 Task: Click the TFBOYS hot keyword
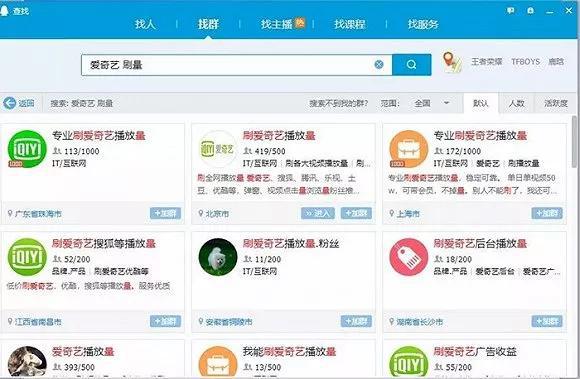click(525, 62)
